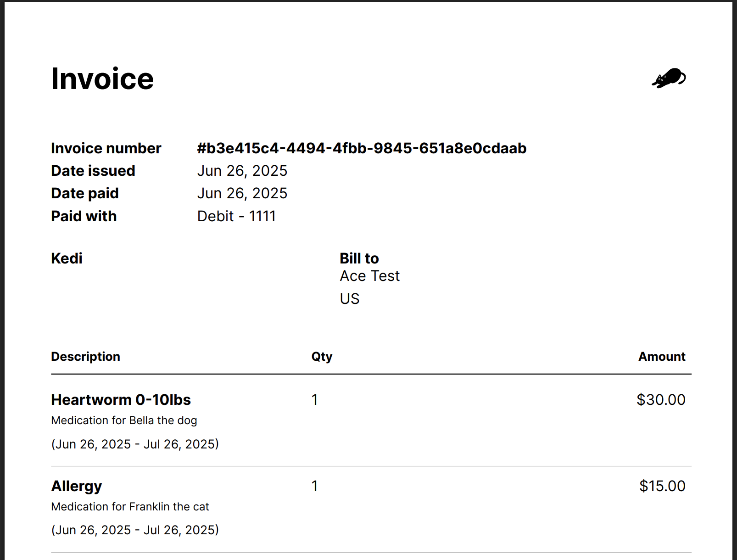Click the $30.00 amount
This screenshot has height=560, width=737.
(x=661, y=400)
